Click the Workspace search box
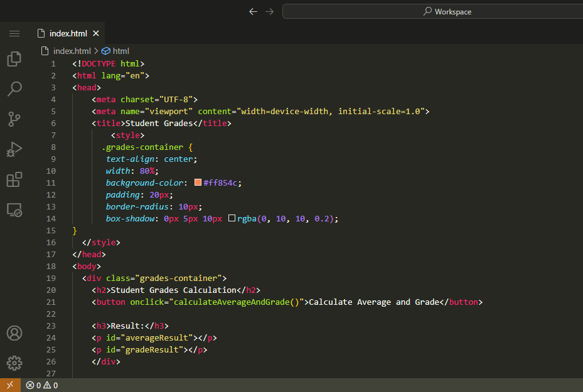This screenshot has width=583, height=392. (433, 11)
